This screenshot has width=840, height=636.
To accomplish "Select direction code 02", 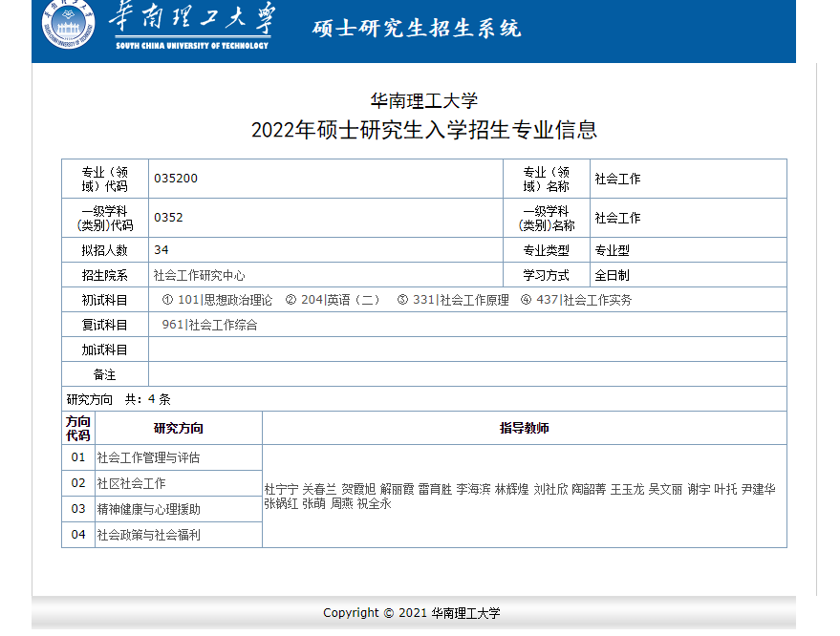I will (x=78, y=483).
